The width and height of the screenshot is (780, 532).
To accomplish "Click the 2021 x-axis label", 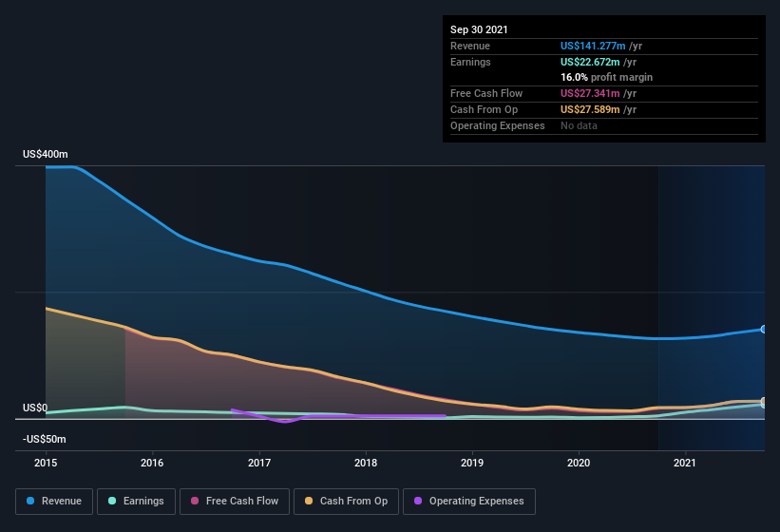I will tap(685, 463).
